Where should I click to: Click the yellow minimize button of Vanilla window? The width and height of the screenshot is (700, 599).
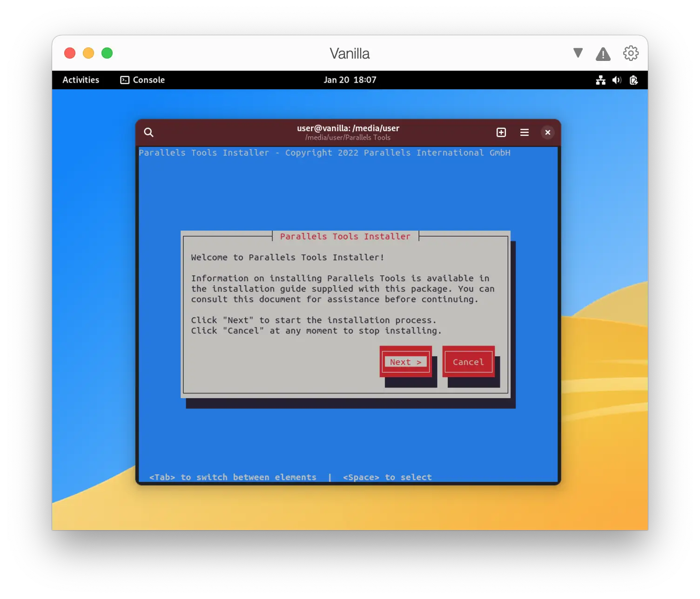tap(88, 53)
